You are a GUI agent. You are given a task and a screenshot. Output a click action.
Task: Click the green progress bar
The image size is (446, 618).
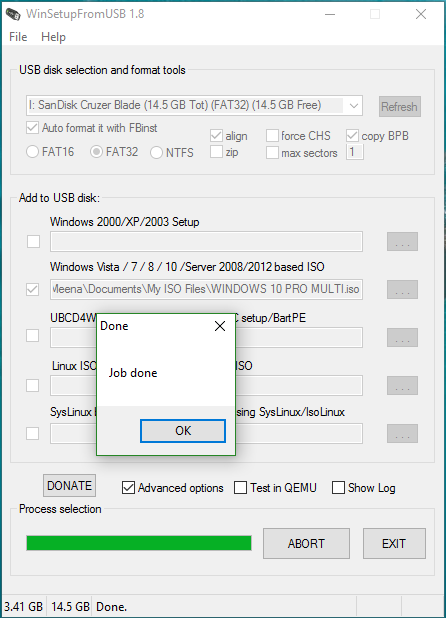(139, 543)
